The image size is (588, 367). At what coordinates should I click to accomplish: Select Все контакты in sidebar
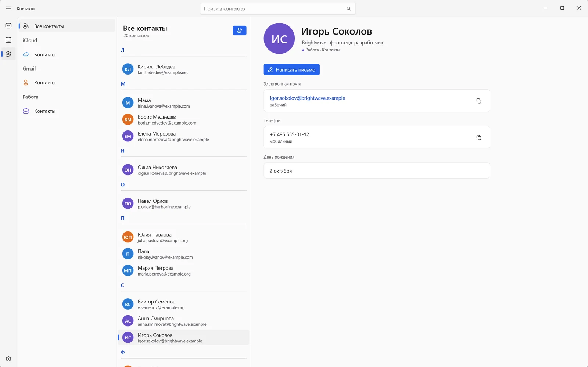click(67, 26)
